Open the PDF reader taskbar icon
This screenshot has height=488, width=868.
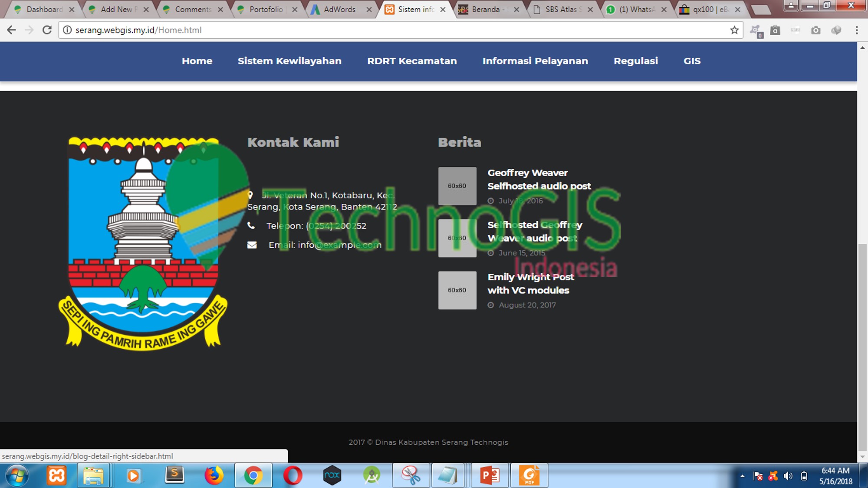[x=529, y=476]
